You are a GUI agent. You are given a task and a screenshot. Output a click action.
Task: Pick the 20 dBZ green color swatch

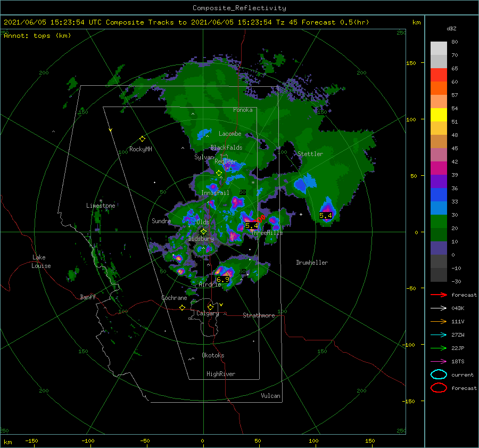coord(439,234)
